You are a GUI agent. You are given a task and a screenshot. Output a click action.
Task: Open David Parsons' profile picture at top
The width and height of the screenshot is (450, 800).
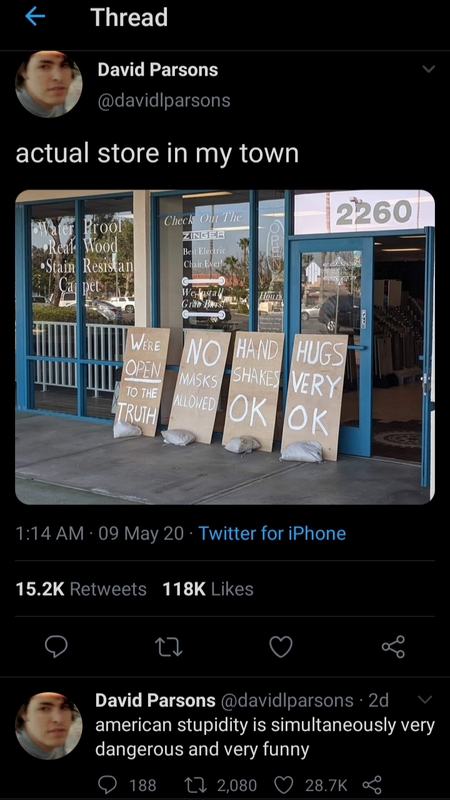tap(48, 84)
